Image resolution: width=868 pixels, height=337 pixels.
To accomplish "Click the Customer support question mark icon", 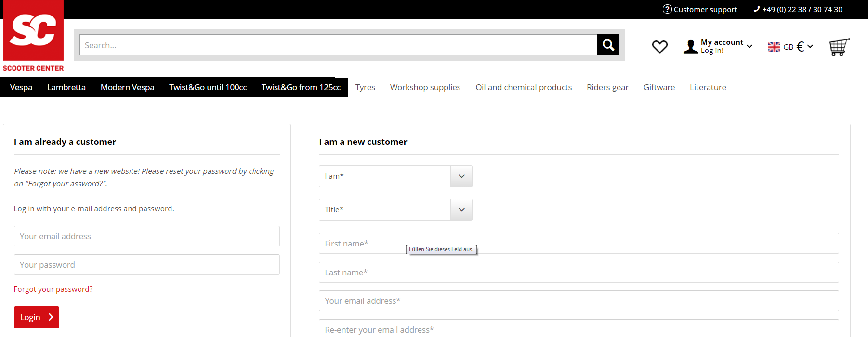I will 667,9.
